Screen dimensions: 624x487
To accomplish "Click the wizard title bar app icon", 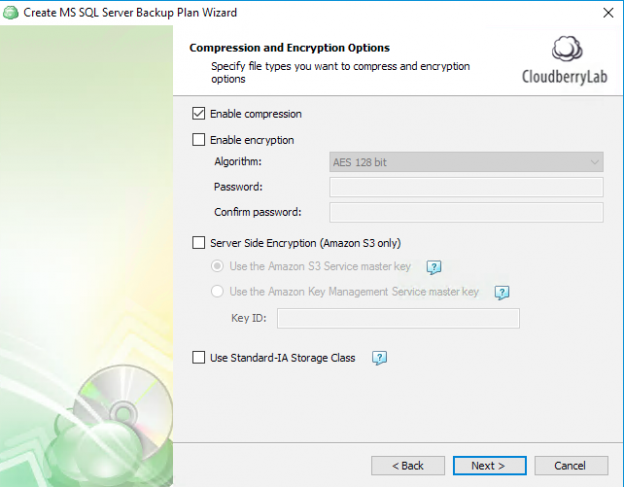I will [x=11, y=13].
